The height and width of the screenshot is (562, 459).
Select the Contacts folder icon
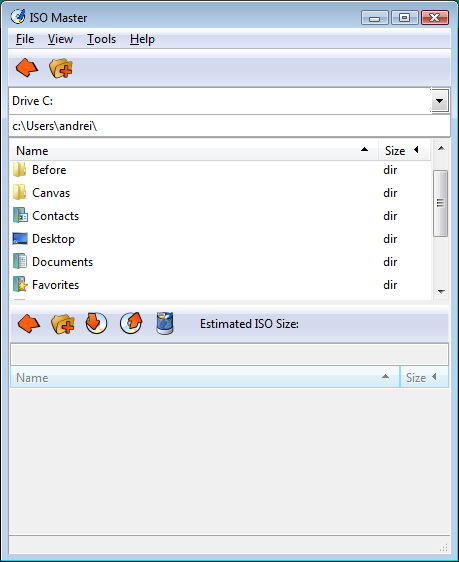[20, 216]
